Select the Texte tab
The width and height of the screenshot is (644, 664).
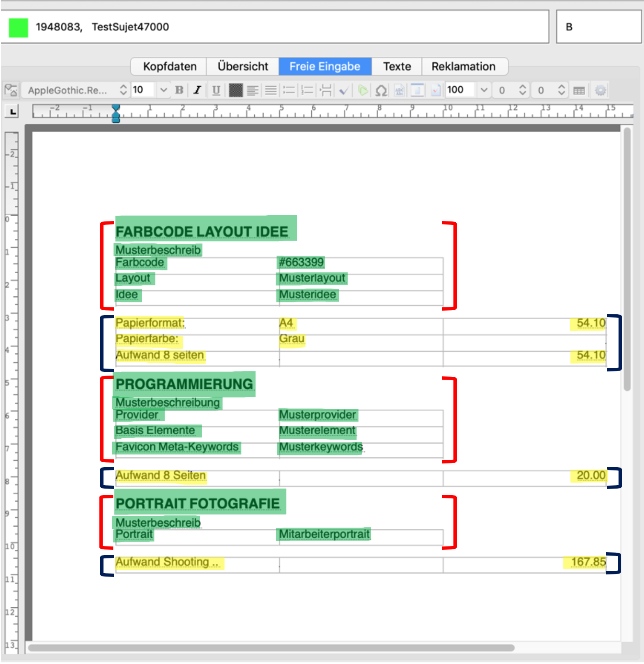coord(397,67)
